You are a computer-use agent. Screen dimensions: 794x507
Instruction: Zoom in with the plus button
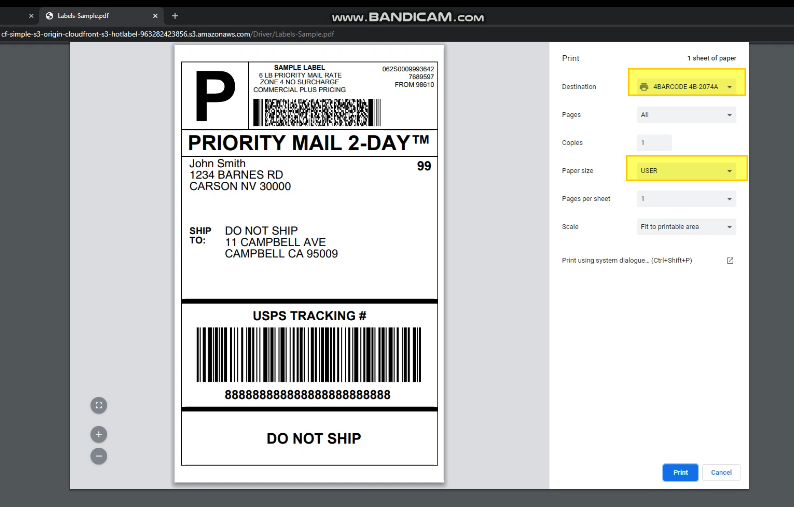(x=99, y=435)
